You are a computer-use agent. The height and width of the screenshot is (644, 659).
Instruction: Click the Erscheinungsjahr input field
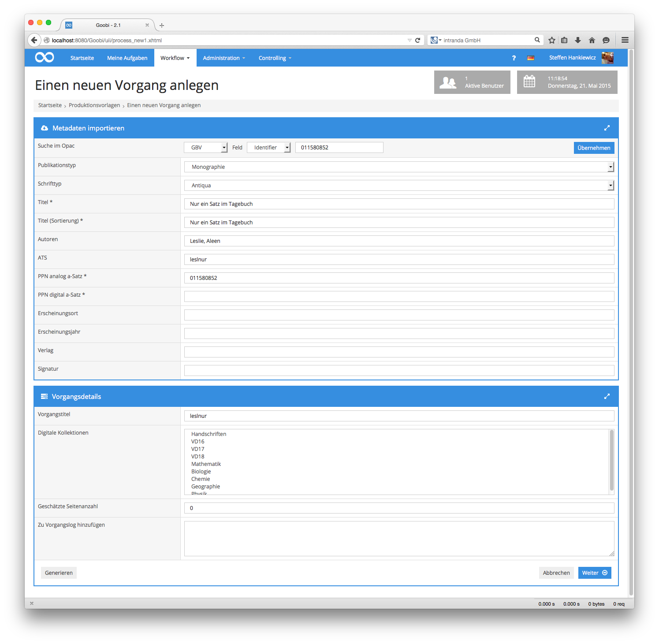[399, 334]
